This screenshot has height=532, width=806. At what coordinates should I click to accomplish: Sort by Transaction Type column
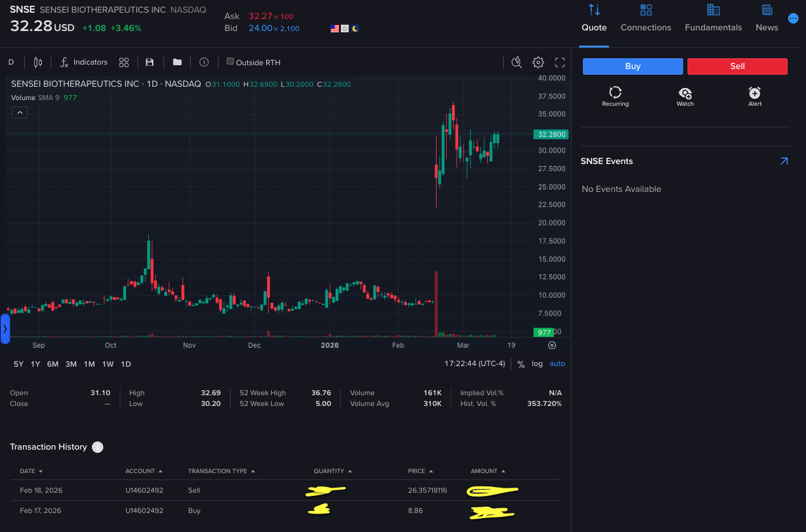[x=222, y=471]
